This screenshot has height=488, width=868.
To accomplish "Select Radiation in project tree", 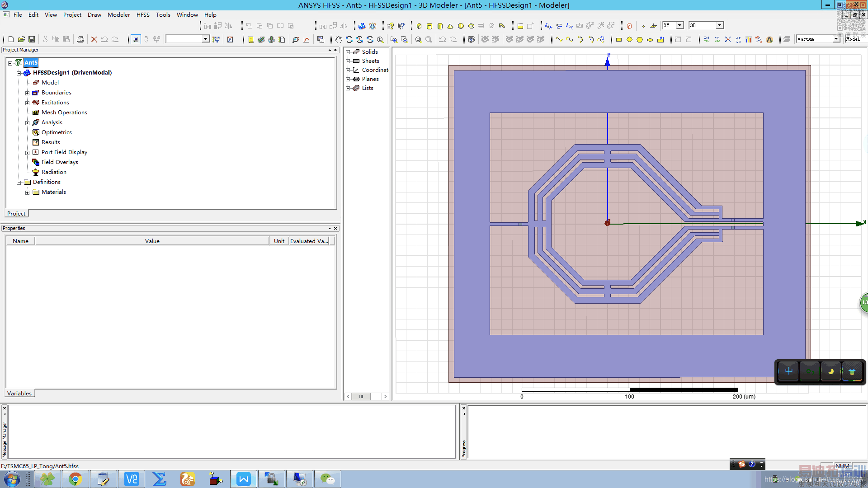I will [54, 172].
